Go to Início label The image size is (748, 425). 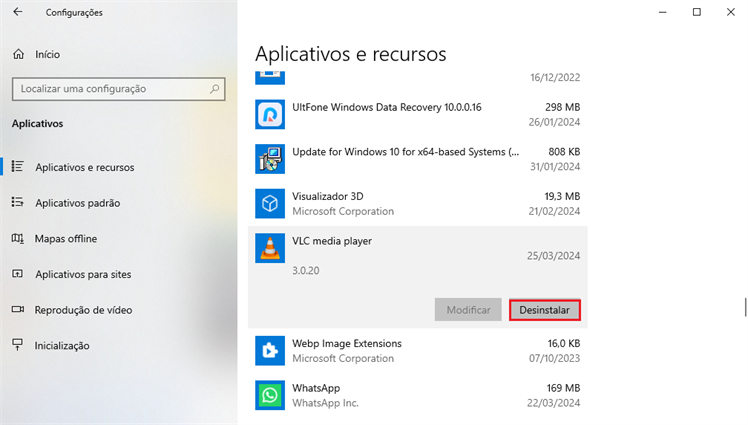[48, 54]
